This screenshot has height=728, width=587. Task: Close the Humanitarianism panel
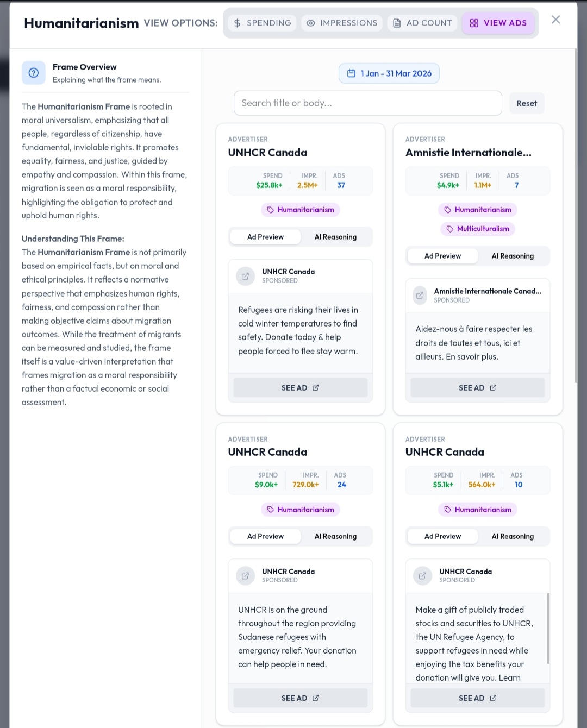pyautogui.click(x=555, y=20)
